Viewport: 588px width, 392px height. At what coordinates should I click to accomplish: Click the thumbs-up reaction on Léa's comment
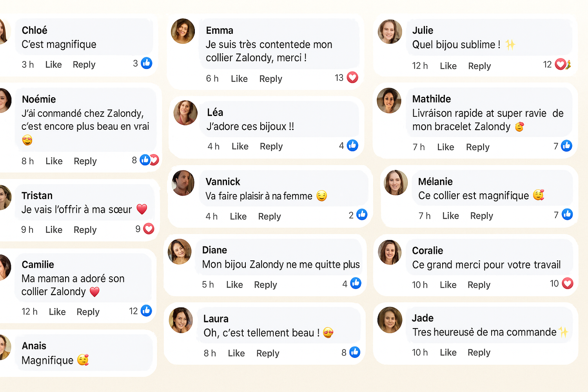coord(352,145)
